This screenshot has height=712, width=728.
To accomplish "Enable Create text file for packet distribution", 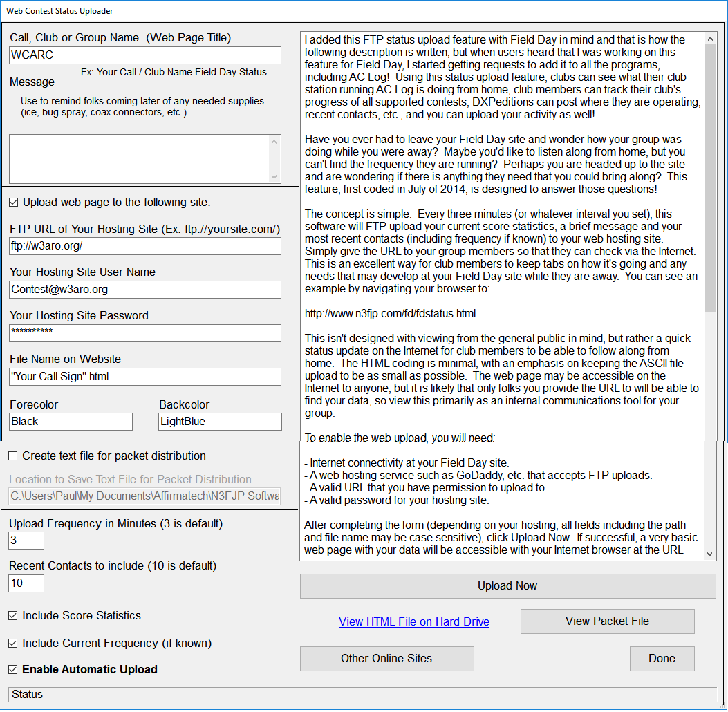I will click(14, 456).
